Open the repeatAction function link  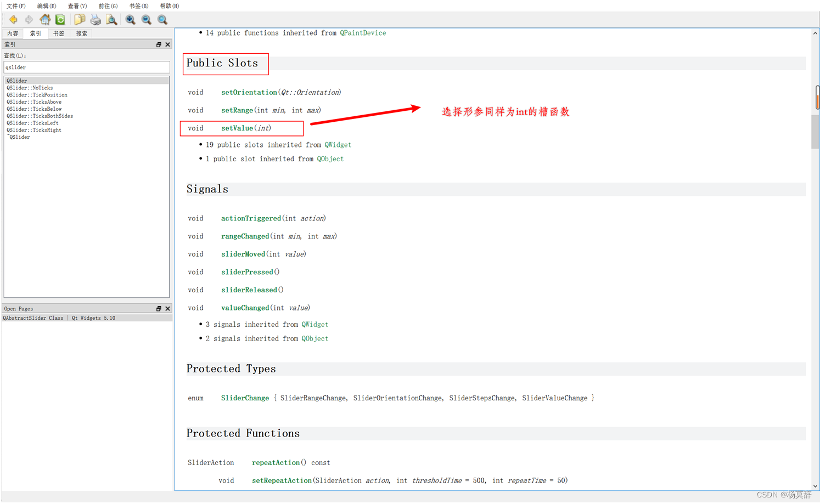(x=276, y=463)
